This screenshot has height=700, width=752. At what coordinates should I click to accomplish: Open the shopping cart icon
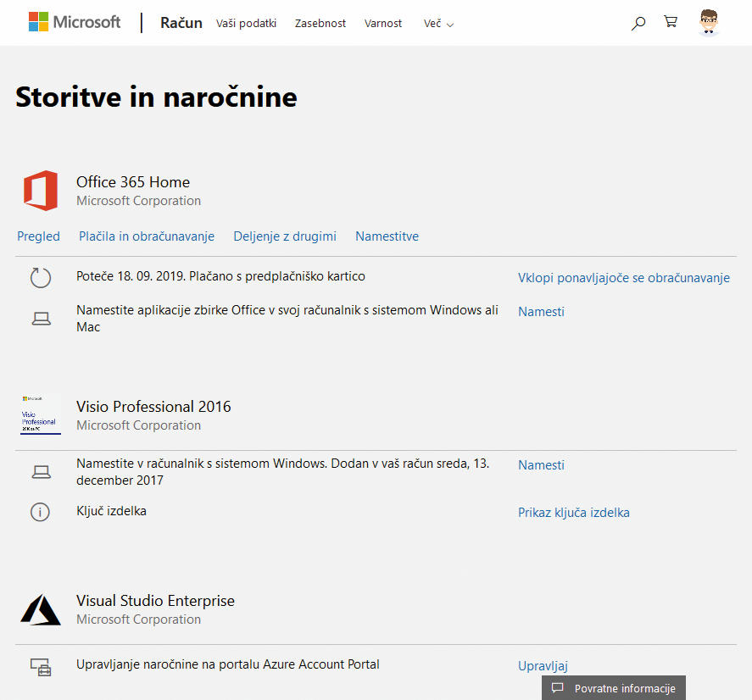click(x=671, y=21)
